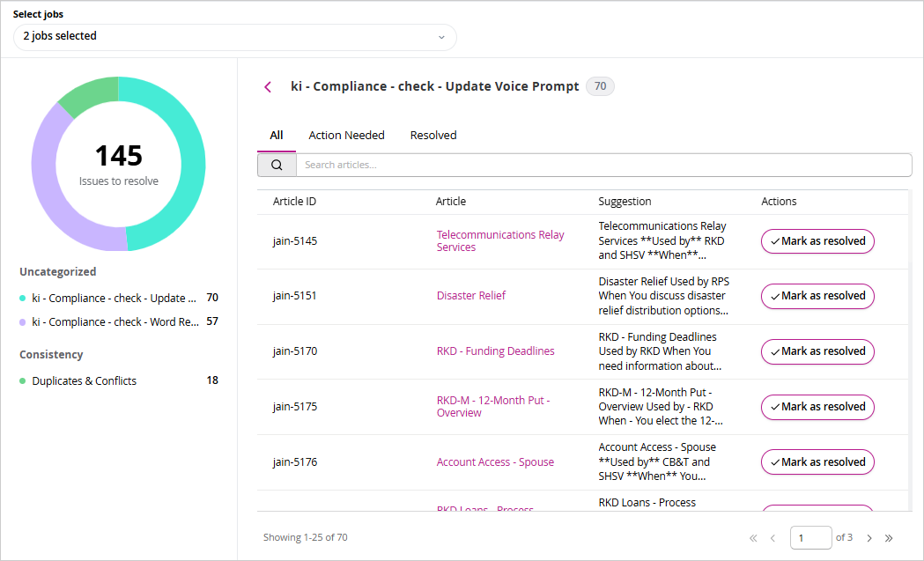Click article ID jain-5151
This screenshot has height=561, width=924.
[x=295, y=296]
